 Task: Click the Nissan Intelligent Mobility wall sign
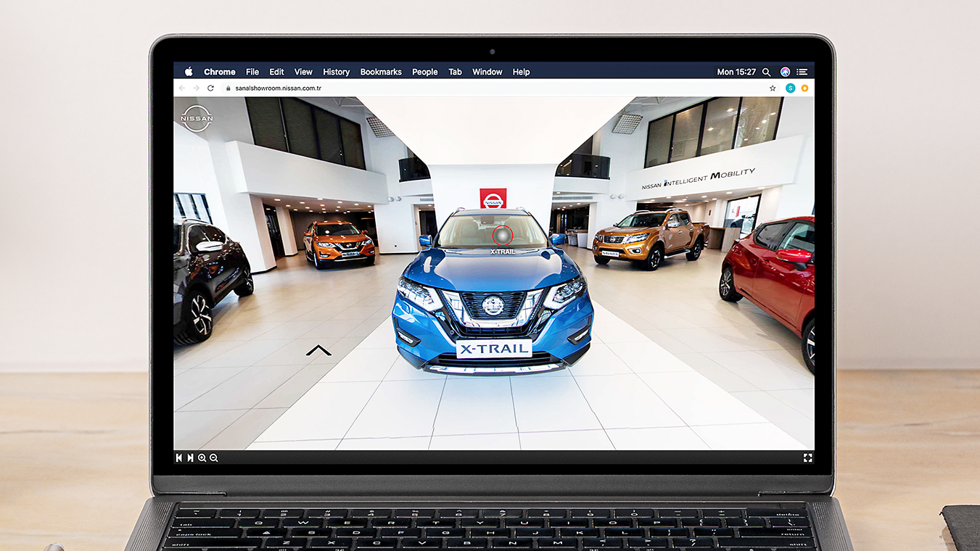point(699,179)
